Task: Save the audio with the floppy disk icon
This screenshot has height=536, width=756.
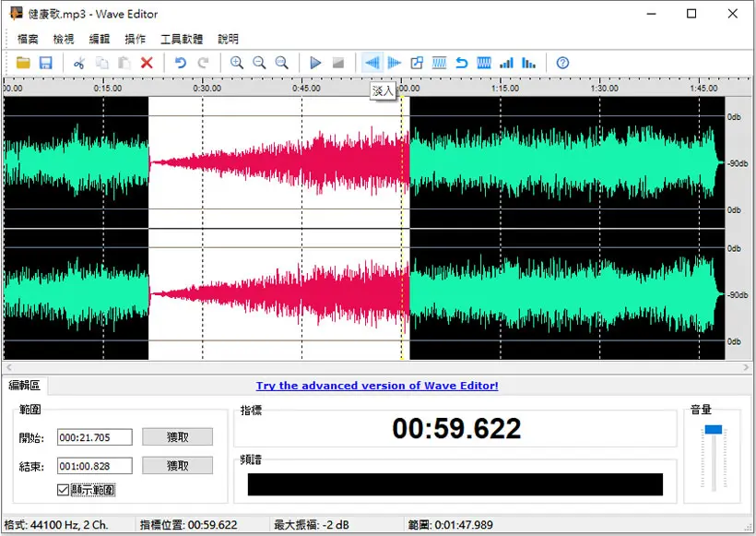Action: tap(46, 63)
